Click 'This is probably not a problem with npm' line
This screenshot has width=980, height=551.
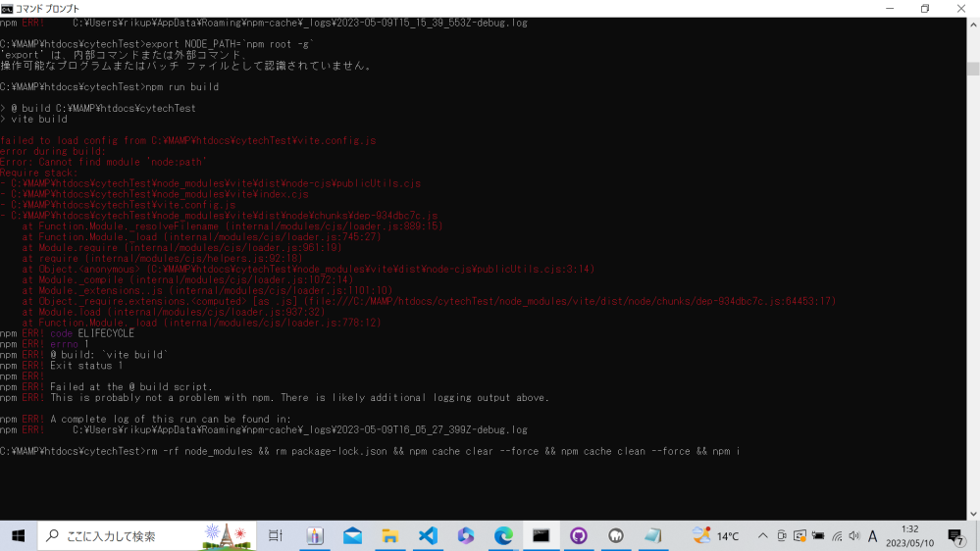click(275, 397)
